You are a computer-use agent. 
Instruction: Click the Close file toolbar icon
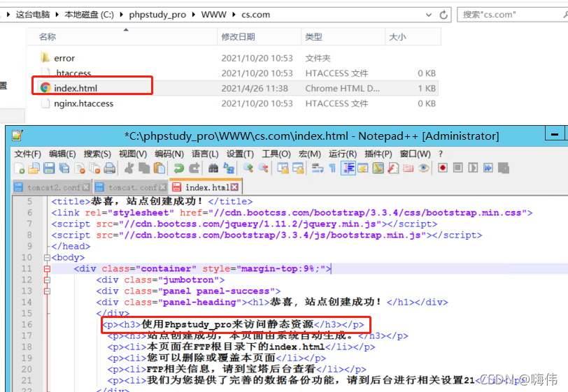tap(79, 168)
